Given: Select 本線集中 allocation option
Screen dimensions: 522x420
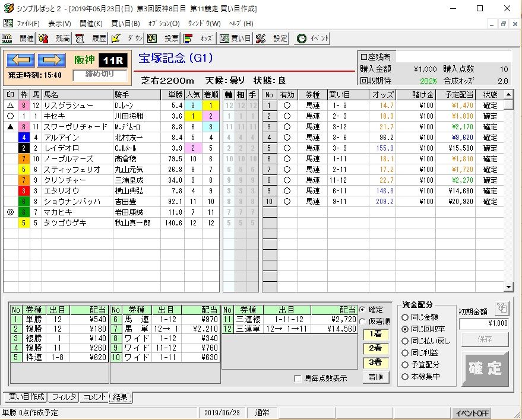Looking at the screenshot, I should pyautogui.click(x=405, y=377).
